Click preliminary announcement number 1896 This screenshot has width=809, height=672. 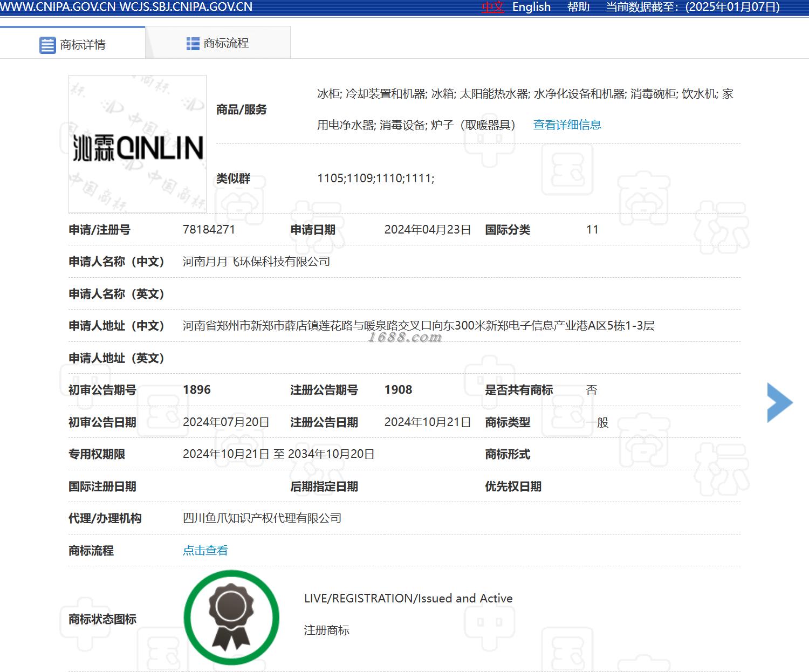click(197, 389)
